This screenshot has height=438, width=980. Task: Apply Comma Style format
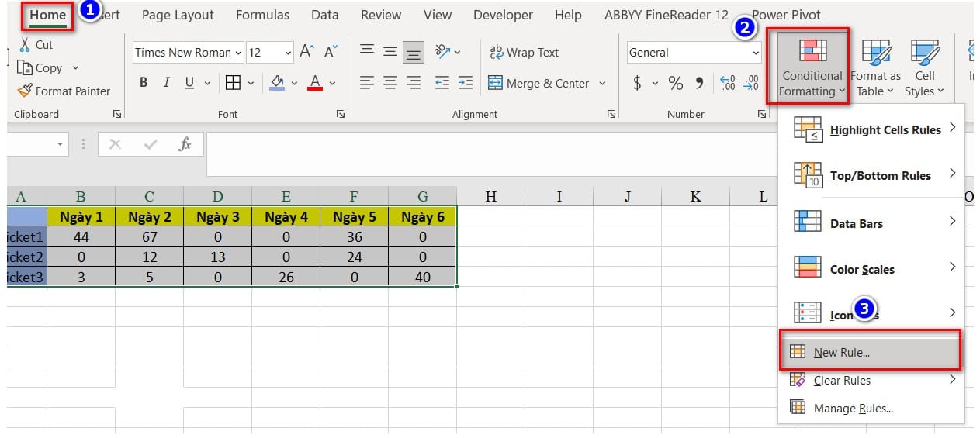point(699,83)
